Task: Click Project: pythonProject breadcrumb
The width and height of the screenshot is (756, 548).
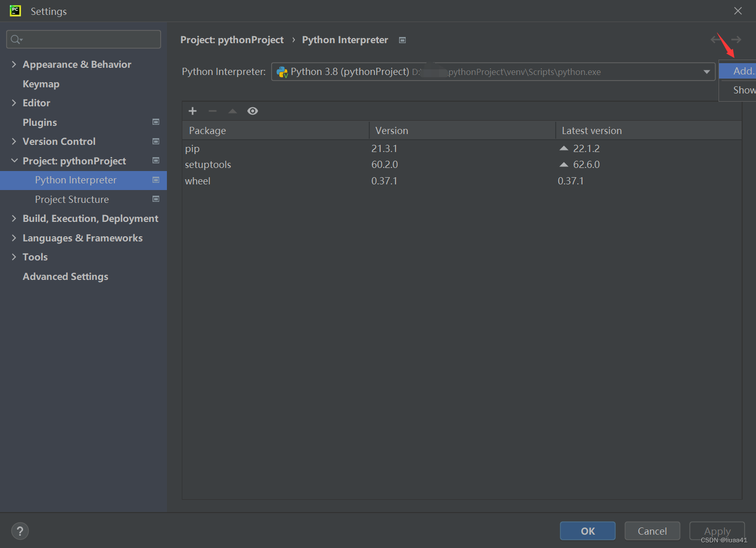Action: (x=232, y=40)
